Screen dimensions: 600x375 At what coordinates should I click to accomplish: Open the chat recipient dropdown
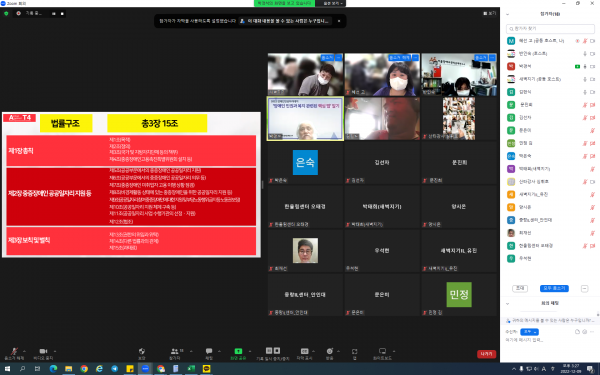click(x=530, y=332)
